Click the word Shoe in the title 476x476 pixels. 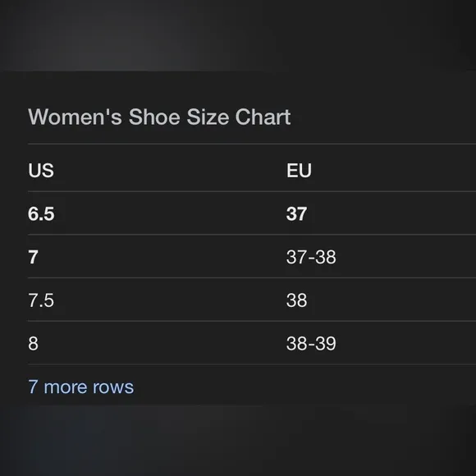pos(154,117)
